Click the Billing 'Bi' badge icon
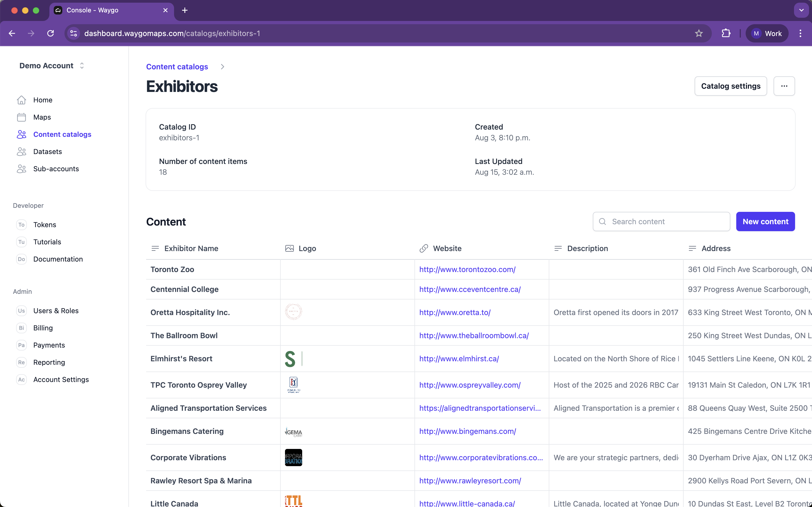This screenshot has width=812, height=507. tap(21, 328)
